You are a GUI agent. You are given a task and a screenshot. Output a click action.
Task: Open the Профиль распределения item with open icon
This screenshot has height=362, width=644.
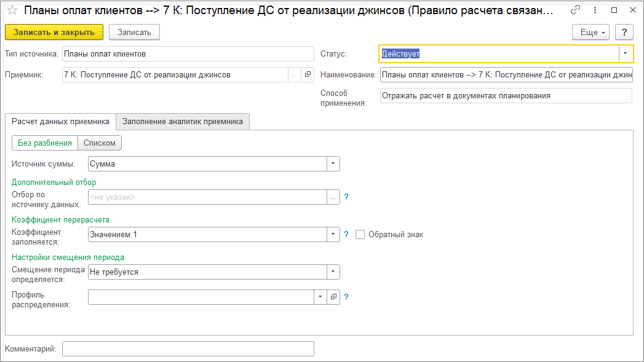coord(334,297)
